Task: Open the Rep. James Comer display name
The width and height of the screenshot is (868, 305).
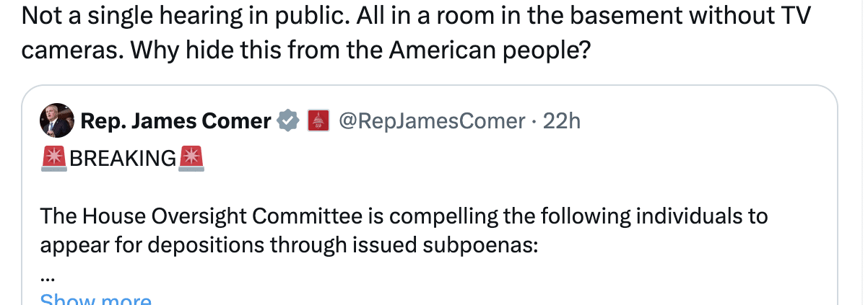Action: pos(175,121)
